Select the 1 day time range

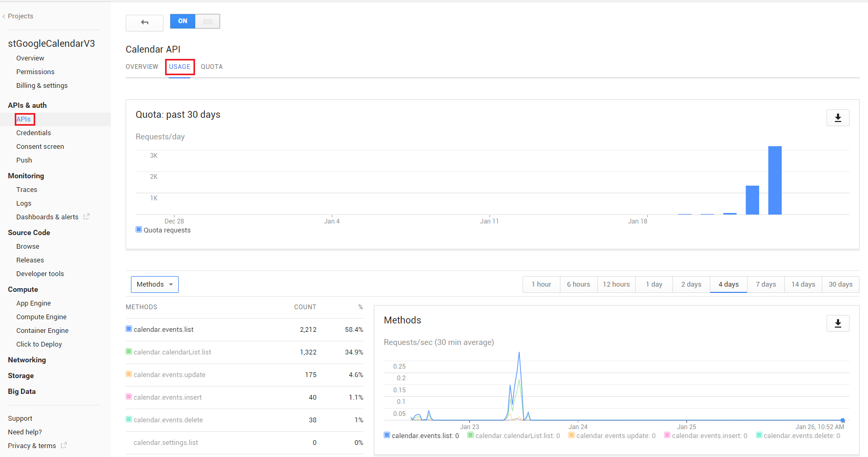[654, 285]
